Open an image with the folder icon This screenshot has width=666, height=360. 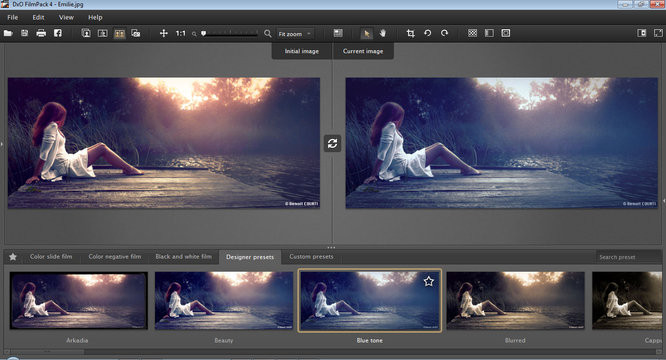coord(8,33)
